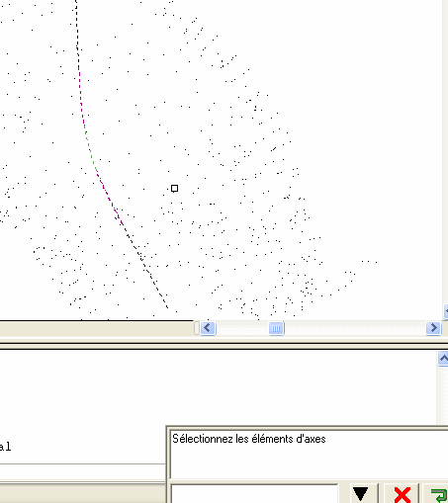Pick the black dashed line near bottom
Image resolution: width=448 pixels, height=503 pixels.
pos(145,266)
